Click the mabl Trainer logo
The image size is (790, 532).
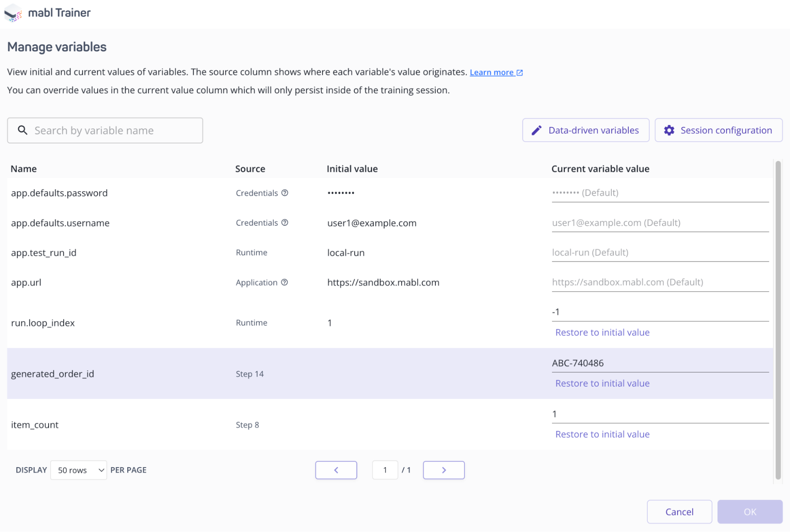click(x=13, y=13)
